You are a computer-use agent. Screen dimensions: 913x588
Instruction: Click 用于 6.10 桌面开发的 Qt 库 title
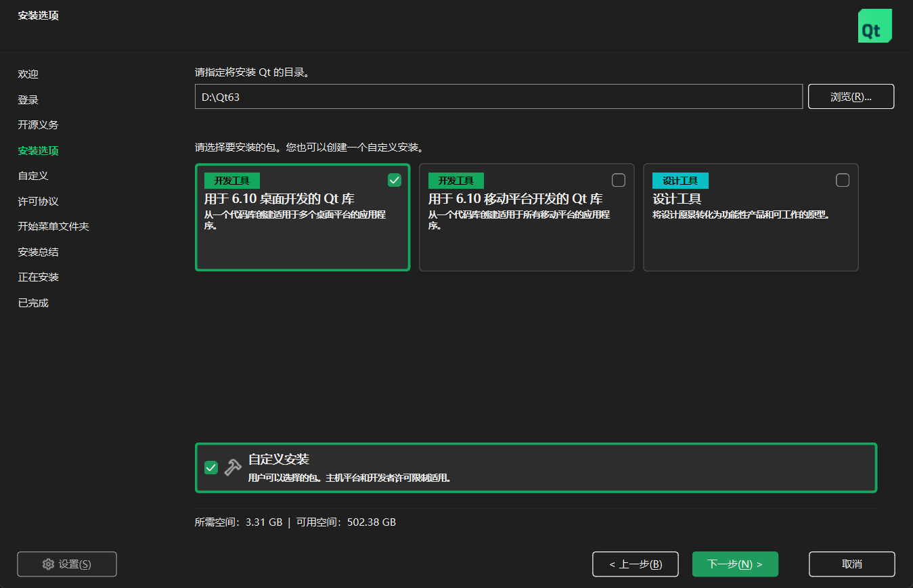tap(280, 199)
